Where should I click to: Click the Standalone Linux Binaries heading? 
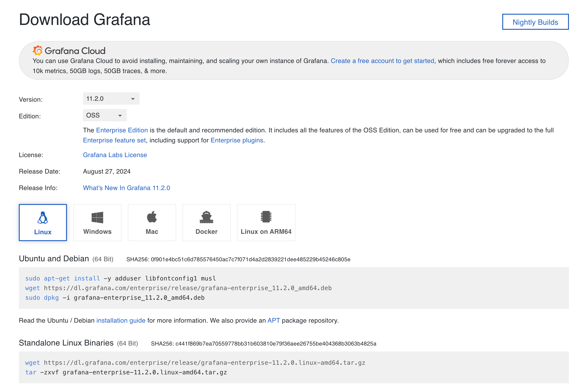pyautogui.click(x=66, y=343)
